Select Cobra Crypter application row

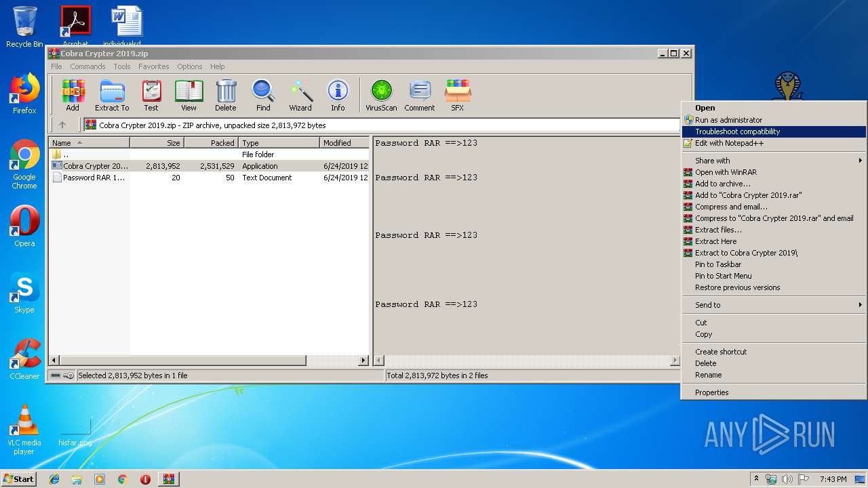coord(209,166)
